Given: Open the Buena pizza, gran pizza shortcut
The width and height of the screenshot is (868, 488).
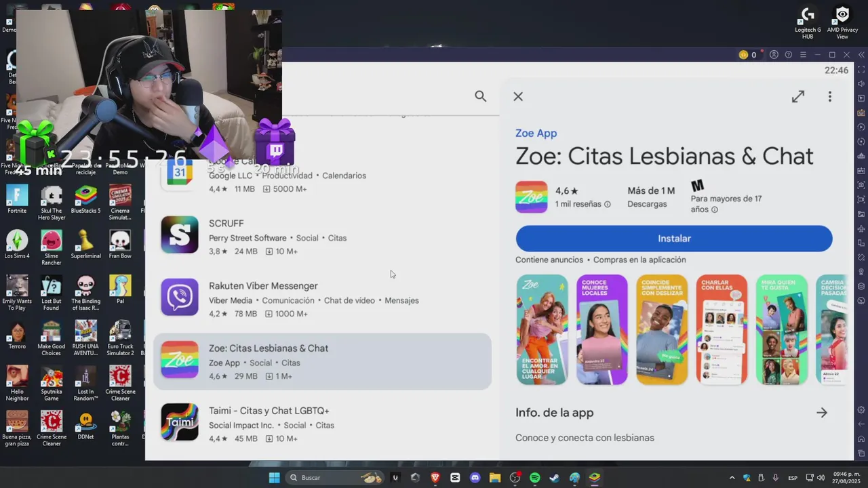Looking at the screenshot, I should pyautogui.click(x=17, y=428).
